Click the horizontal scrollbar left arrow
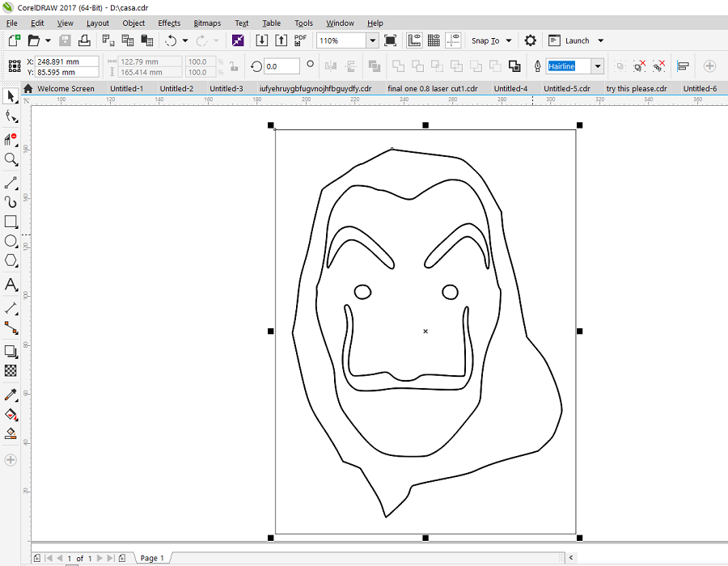Viewport: 728px width, 566px height. point(571,558)
